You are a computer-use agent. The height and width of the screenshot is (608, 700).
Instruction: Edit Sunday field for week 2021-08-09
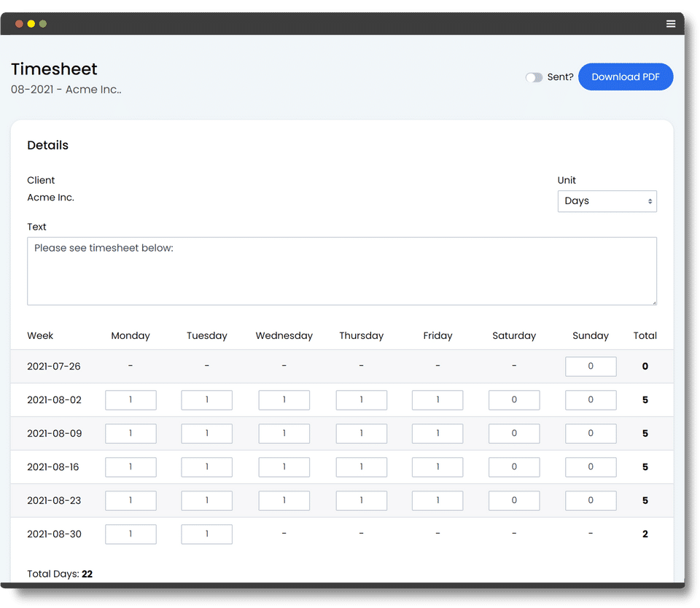[591, 434]
